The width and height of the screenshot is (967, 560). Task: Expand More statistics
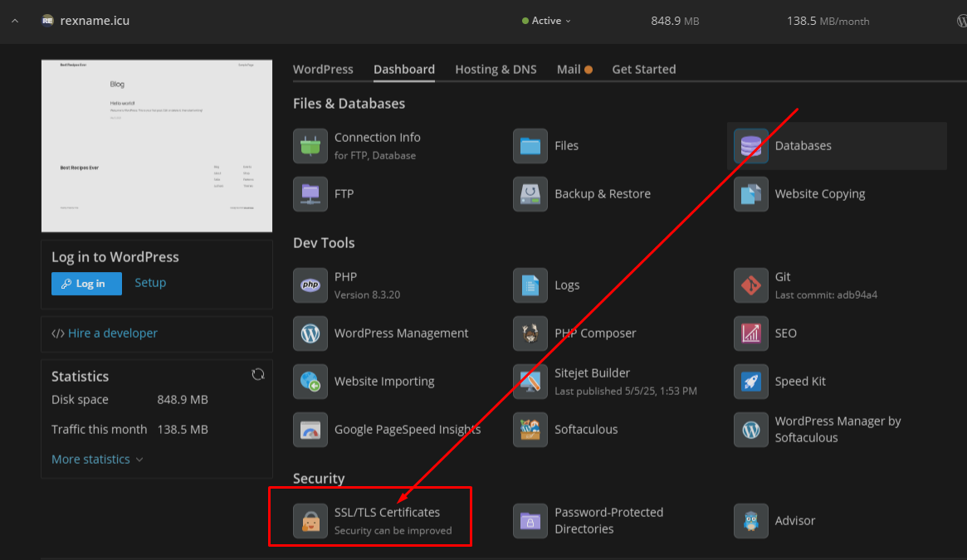click(97, 460)
